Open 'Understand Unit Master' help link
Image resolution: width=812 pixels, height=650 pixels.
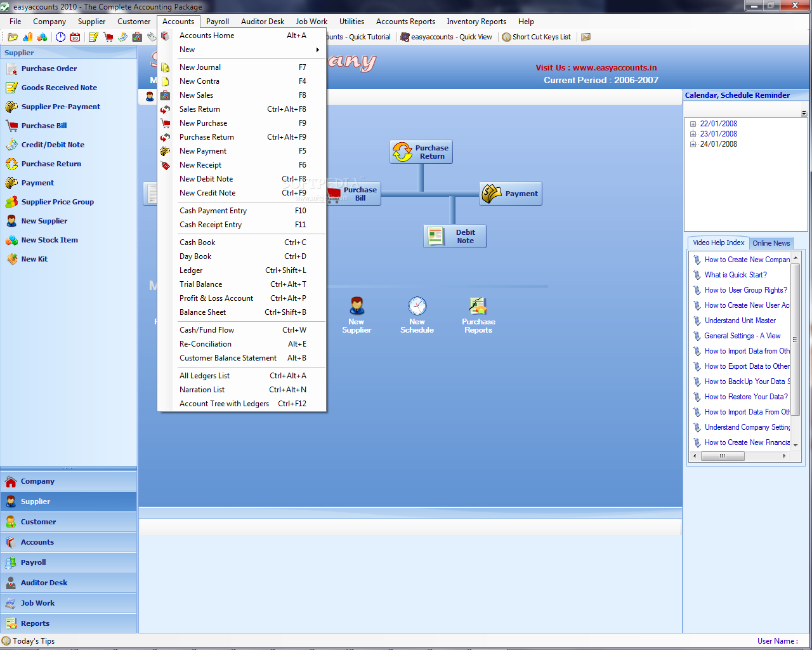[x=740, y=321]
